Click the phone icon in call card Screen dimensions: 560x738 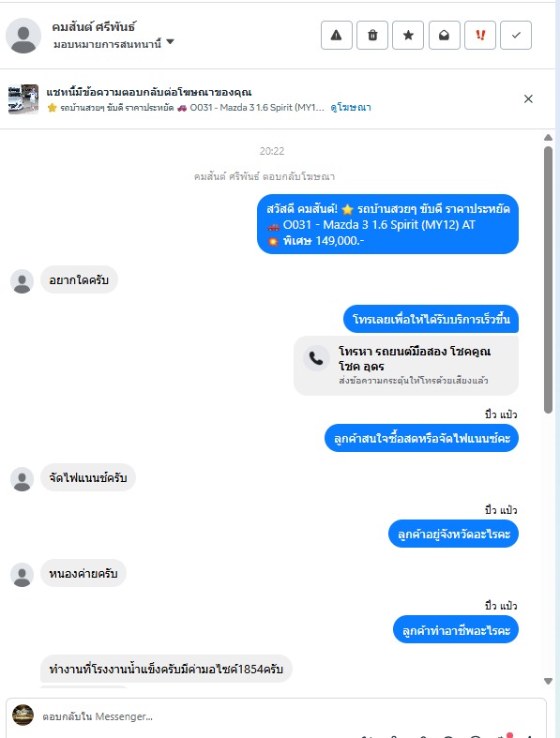[316, 358]
